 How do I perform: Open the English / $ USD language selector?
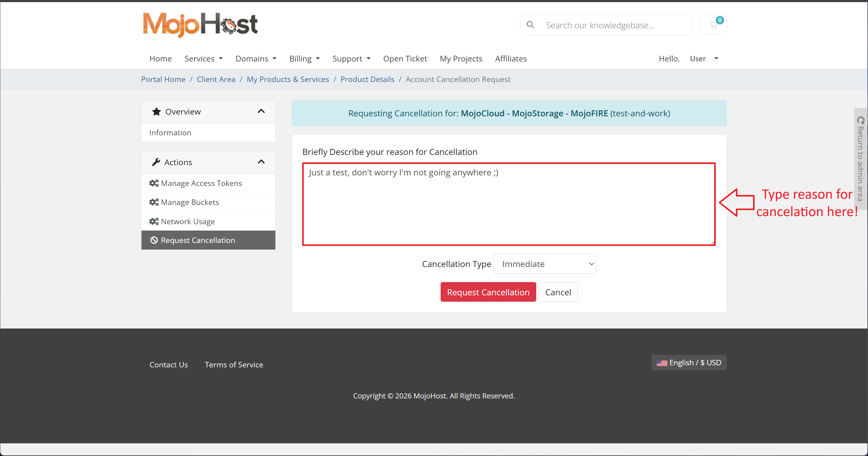pos(689,362)
